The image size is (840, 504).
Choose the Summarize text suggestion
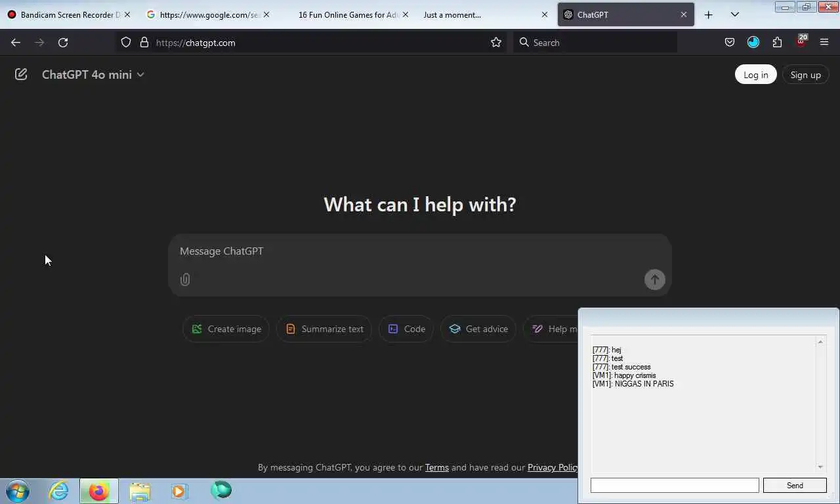324,329
